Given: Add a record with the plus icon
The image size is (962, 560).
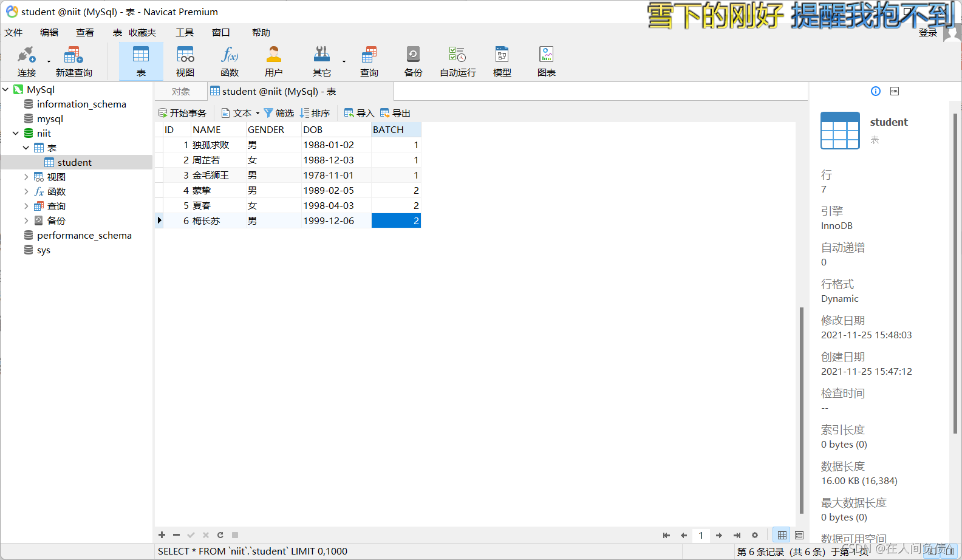Looking at the screenshot, I should tap(162, 535).
